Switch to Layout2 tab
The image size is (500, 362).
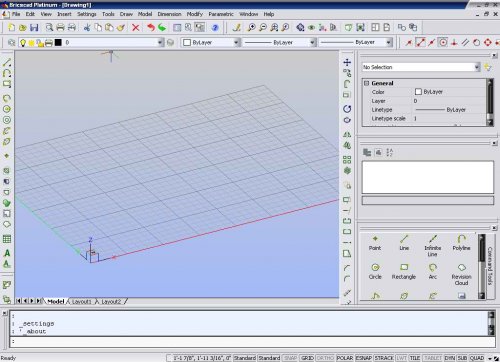[x=111, y=301]
